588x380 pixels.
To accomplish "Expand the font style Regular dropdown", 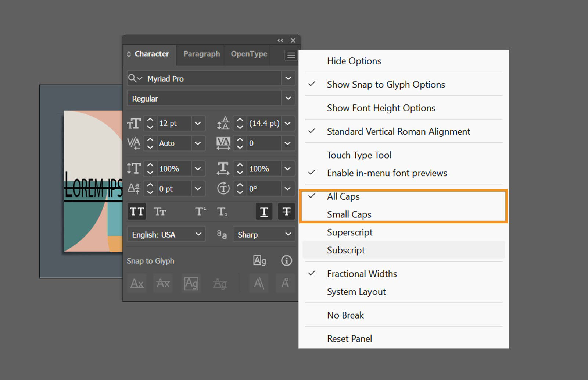I will pos(288,98).
